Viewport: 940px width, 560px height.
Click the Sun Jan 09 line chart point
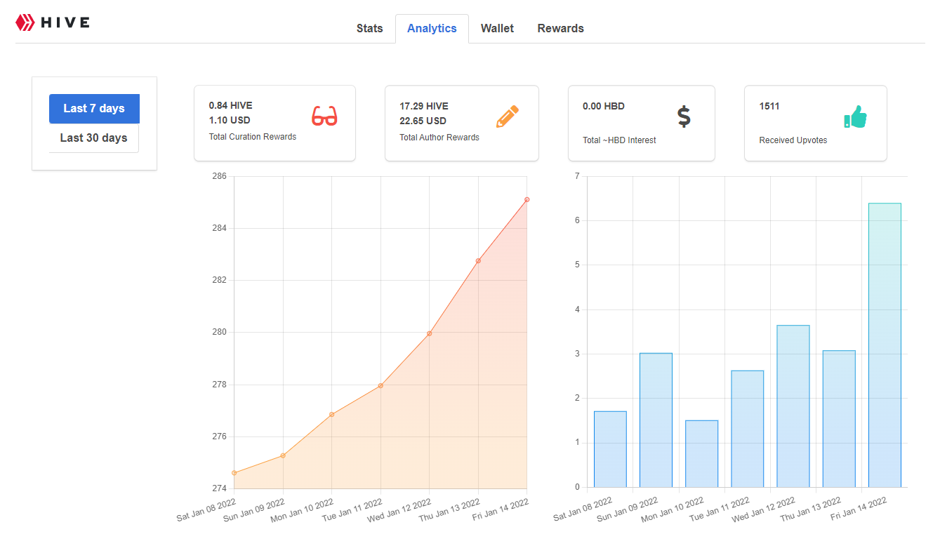tap(283, 455)
